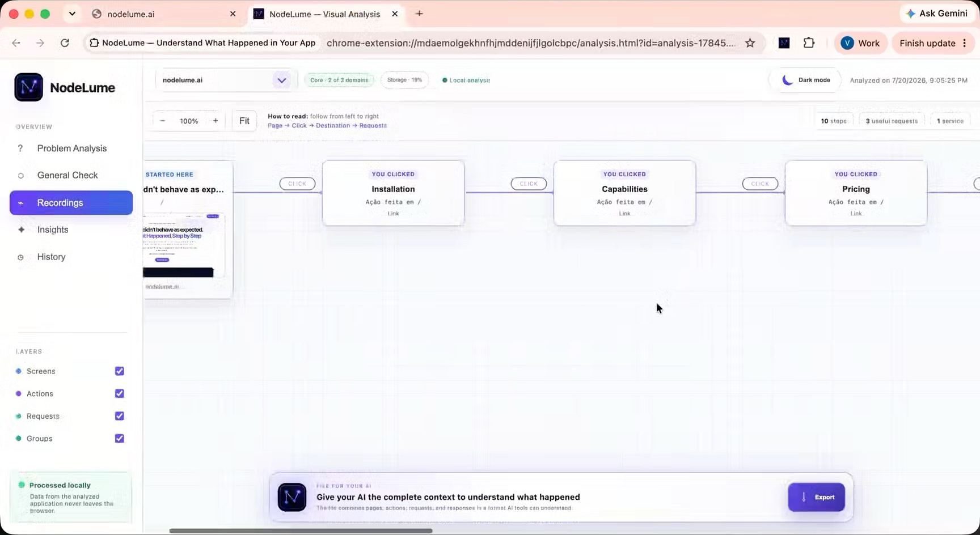Toggle the Groups layer checkbox
This screenshot has height=535, width=980.
(120, 438)
